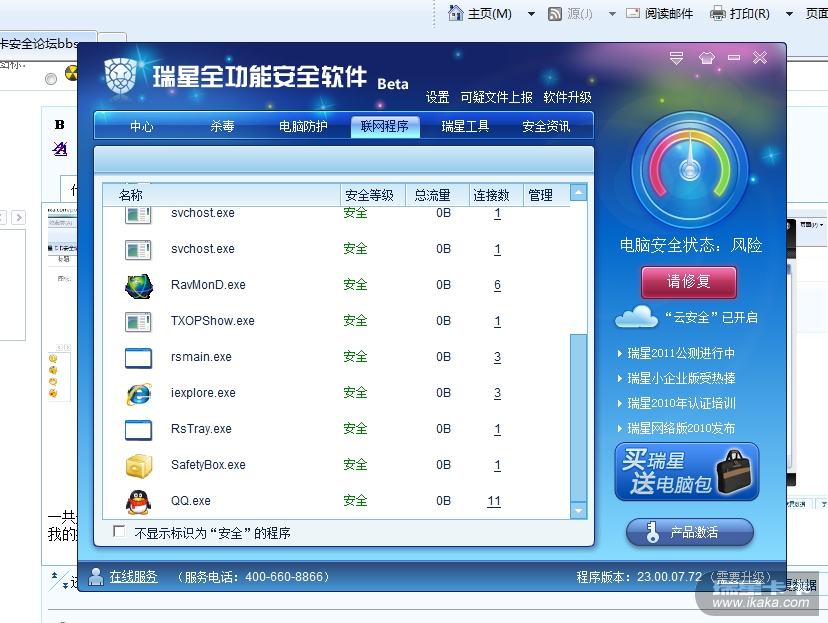Viewport: 828px width, 623px height.
Task: Open 可疑文件上报 link
Action: [496, 98]
